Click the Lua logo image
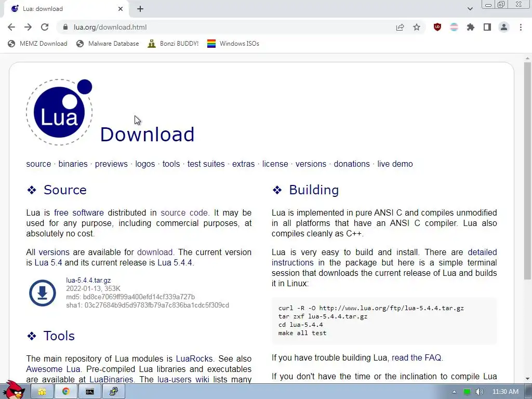Viewport: 532px width, 399px height. [x=59, y=112]
